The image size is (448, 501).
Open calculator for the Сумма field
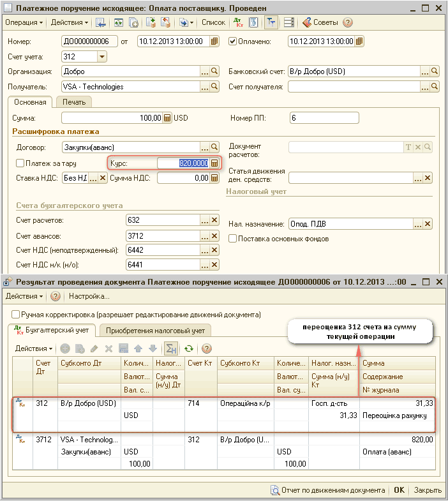(167, 118)
